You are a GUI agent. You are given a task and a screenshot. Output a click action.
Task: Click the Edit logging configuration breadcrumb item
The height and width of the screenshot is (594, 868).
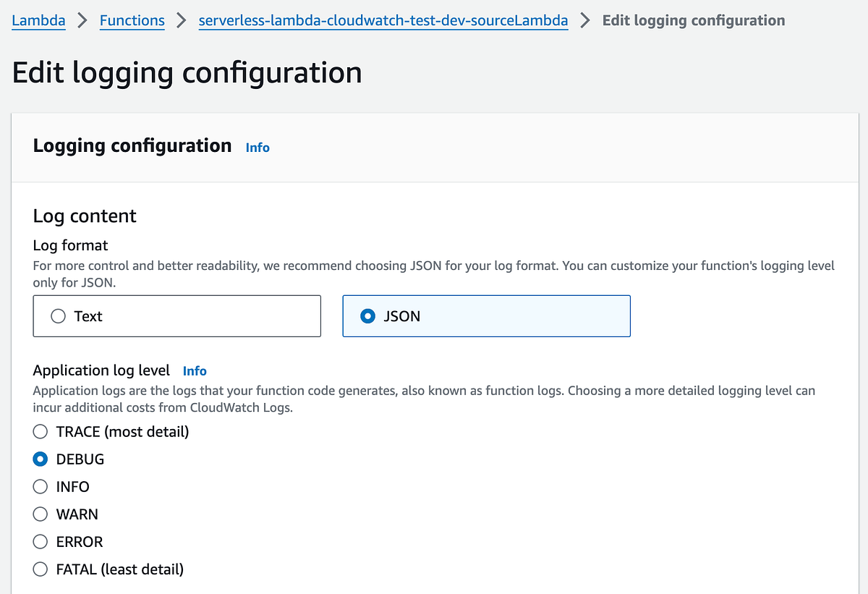pos(693,20)
